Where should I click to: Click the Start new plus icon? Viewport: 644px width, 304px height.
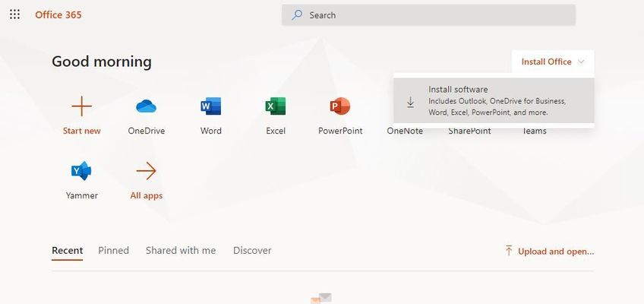[82, 106]
